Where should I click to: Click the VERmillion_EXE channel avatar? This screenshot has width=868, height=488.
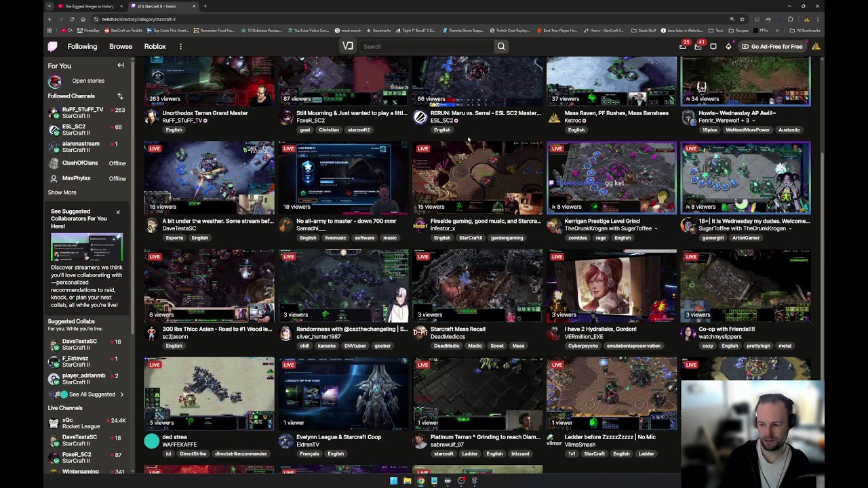(x=554, y=333)
